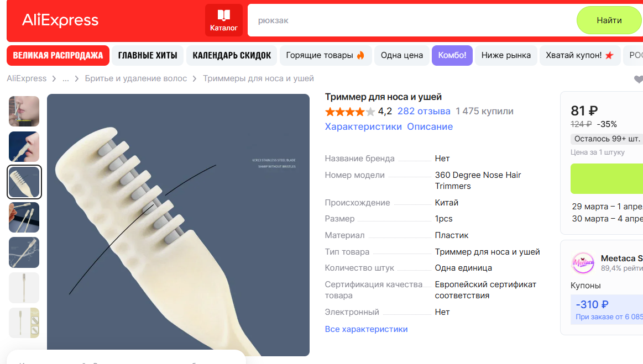Open the КАЛЕНДАРЬ СКИДОК tab
Viewport: 643px width, 364px height.
(x=232, y=55)
